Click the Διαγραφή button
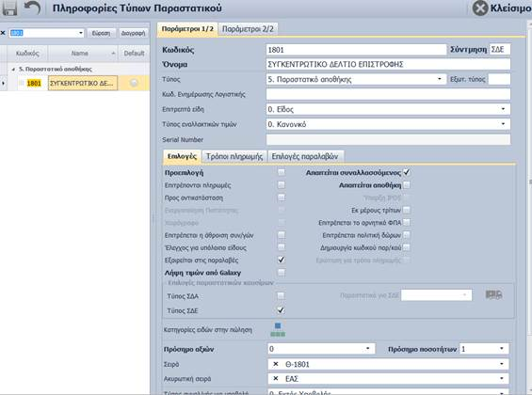 point(133,33)
